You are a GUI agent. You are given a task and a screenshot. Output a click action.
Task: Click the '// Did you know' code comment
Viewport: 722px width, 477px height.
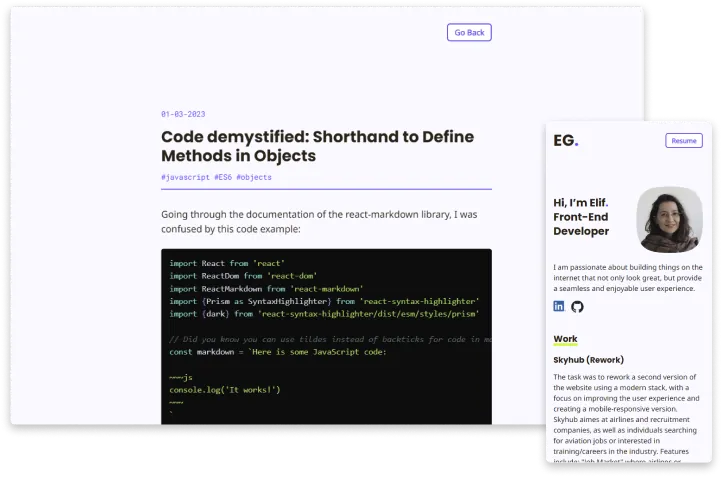click(x=330, y=339)
